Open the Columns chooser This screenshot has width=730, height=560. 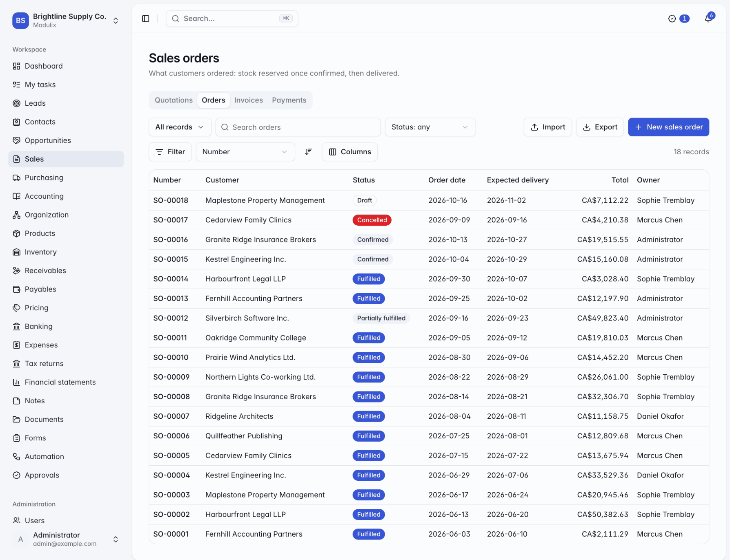point(349,152)
